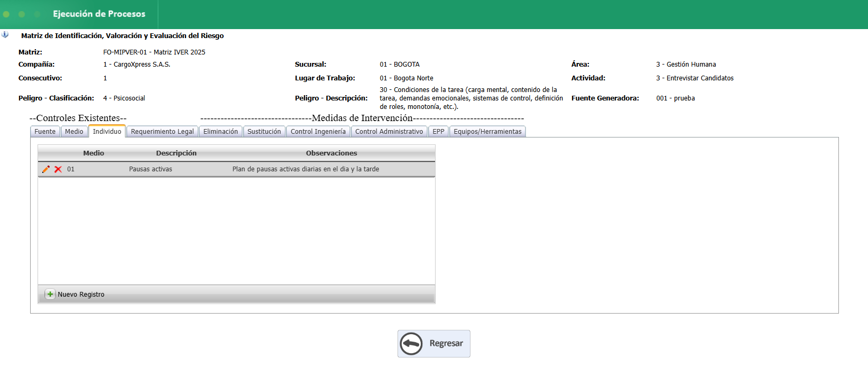Click the '3 - Gestión Humana' area value
This screenshot has width=868, height=367.
(686, 65)
